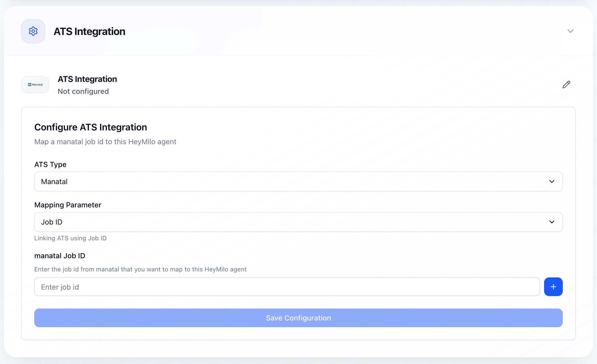The image size is (597, 364).
Task: Click the ATS Type field label
Action: tap(50, 164)
